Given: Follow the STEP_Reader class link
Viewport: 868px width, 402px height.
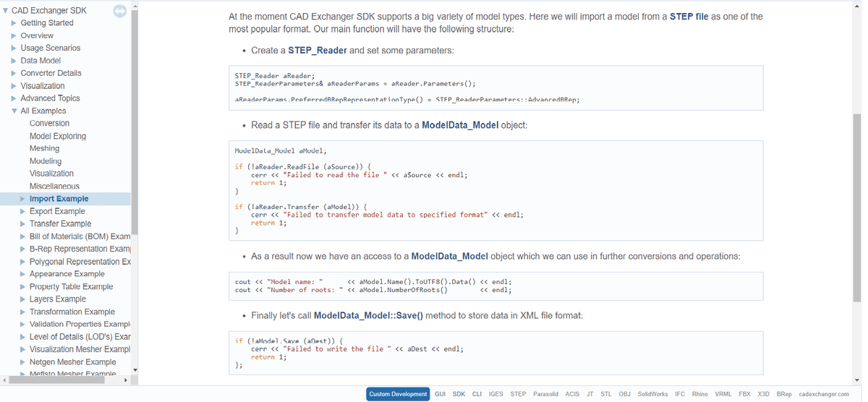Looking at the screenshot, I should point(318,51).
